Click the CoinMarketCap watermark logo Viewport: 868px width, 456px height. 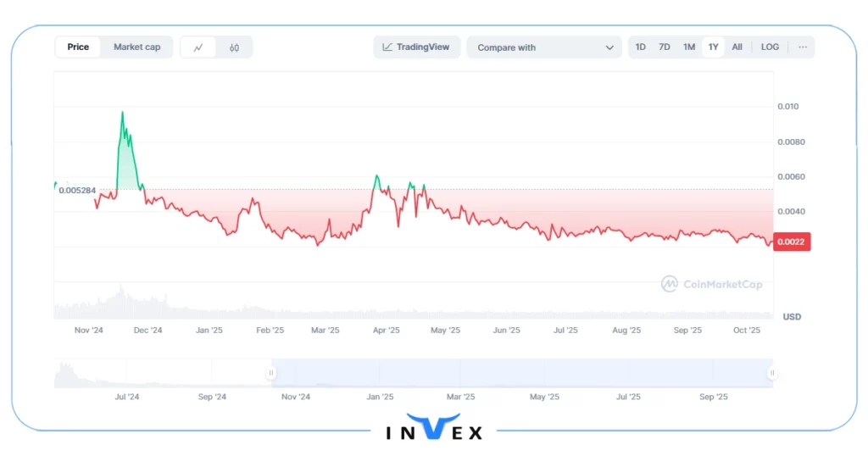tap(711, 284)
